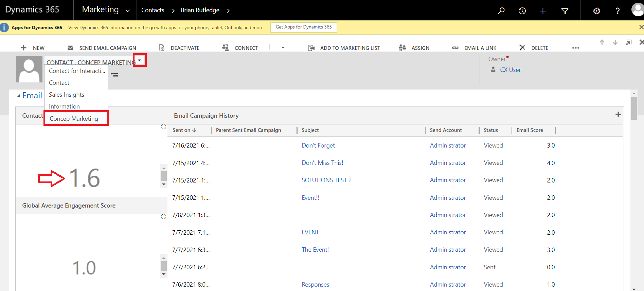
Task: Click Get Apps for Dynamics 365 button
Action: coord(304,27)
